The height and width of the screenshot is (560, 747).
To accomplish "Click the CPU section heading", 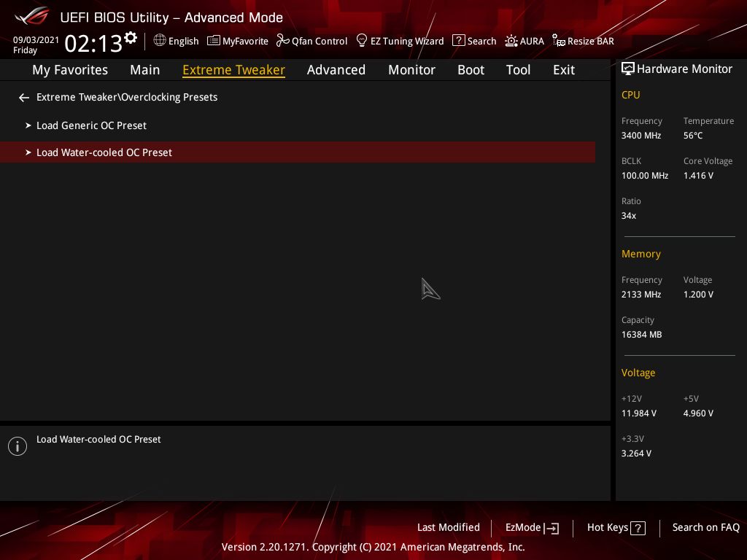I will (x=630, y=95).
